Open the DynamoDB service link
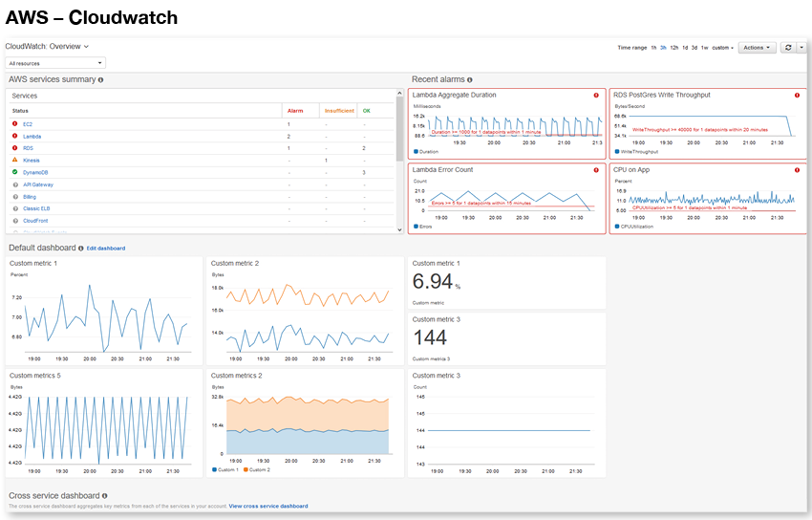Viewport: 812px width, 520px height. 35,172
